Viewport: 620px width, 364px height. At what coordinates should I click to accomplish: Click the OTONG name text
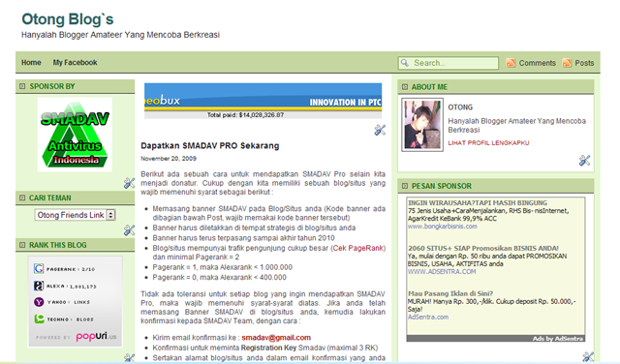click(460, 107)
